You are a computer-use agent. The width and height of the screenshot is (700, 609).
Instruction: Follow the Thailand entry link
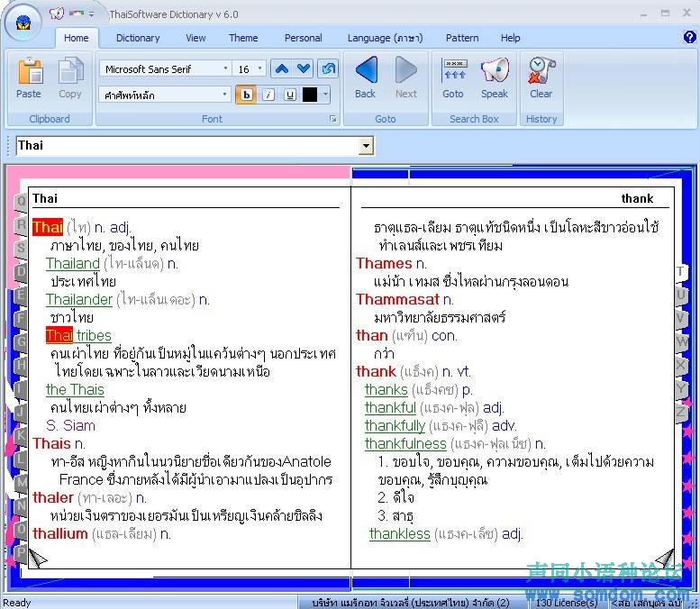click(73, 263)
